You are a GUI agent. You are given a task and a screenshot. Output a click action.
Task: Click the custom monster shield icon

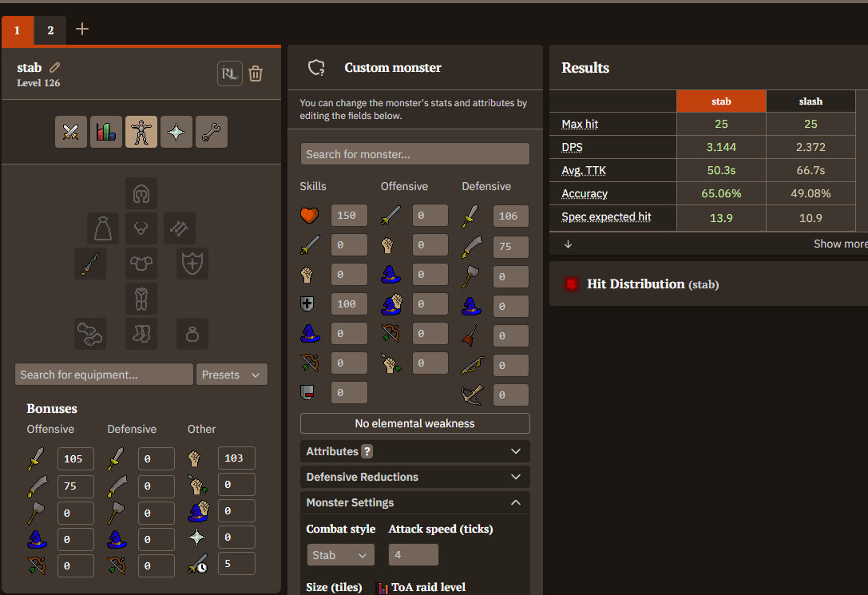click(x=317, y=68)
